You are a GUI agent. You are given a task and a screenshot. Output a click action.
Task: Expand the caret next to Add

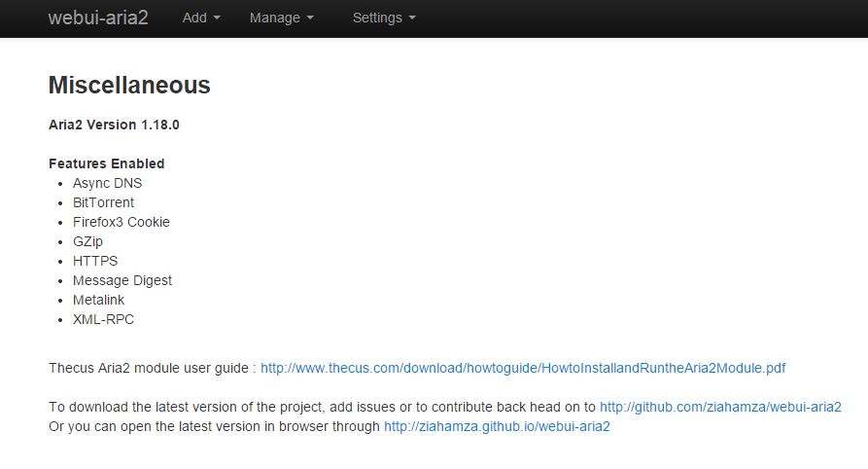(x=217, y=18)
